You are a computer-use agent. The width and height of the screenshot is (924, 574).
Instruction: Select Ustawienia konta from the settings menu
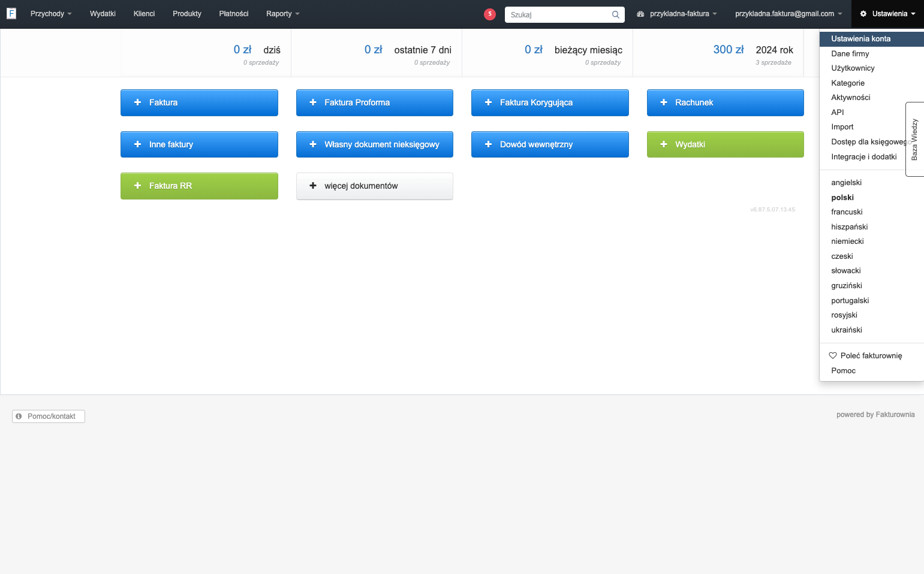(x=871, y=39)
